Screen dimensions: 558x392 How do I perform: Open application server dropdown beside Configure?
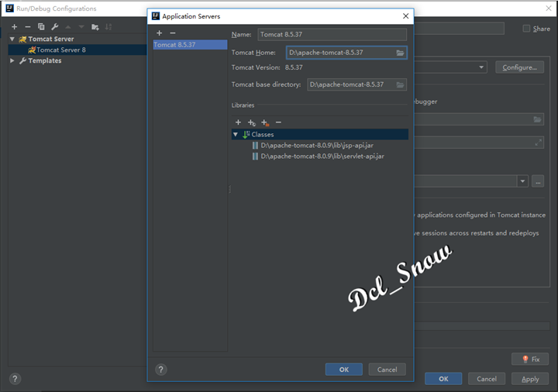(481, 67)
